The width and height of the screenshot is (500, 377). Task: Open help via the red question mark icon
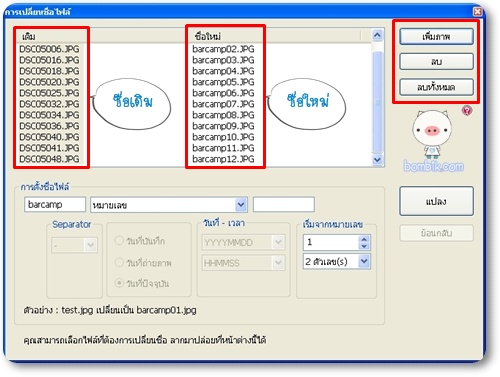click(467, 110)
